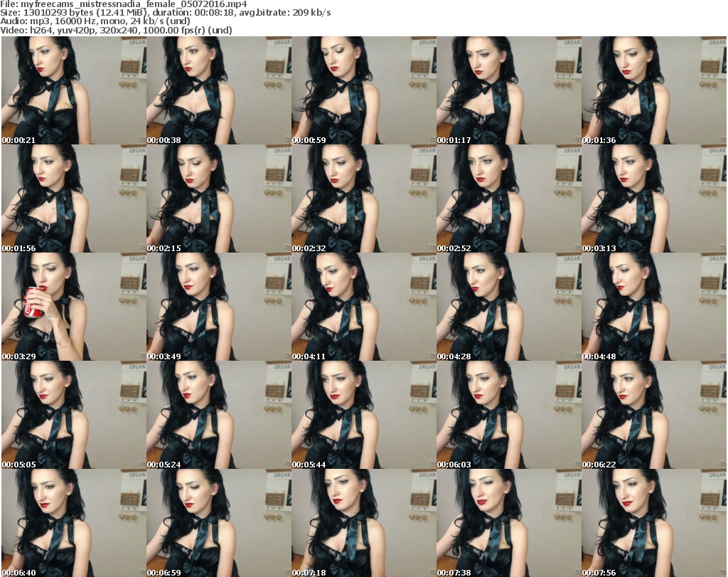Click the snapshot marked 00:05:05

(x=74, y=415)
